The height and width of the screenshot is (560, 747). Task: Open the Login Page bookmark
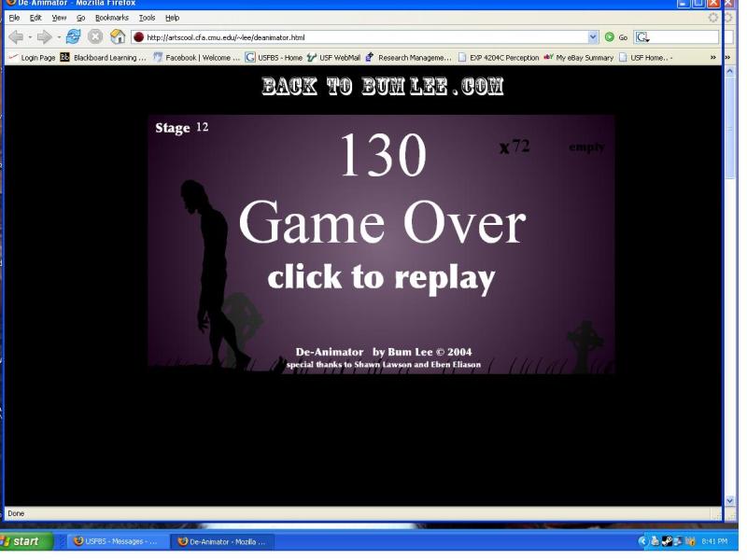tap(33, 58)
